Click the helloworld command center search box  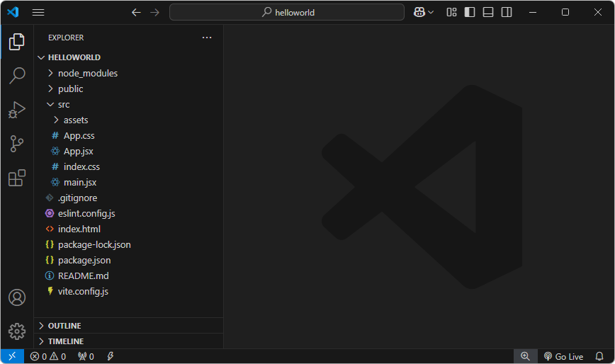click(287, 12)
